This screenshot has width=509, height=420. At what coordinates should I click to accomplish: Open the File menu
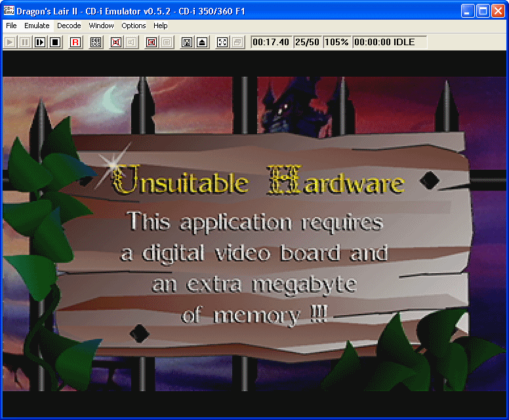click(11, 26)
